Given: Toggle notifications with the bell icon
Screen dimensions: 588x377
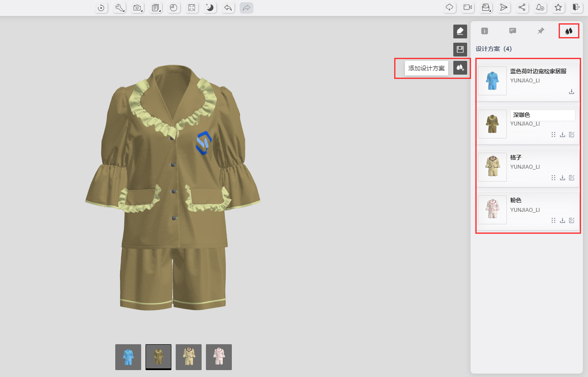Looking at the screenshot, I should click(540, 7).
